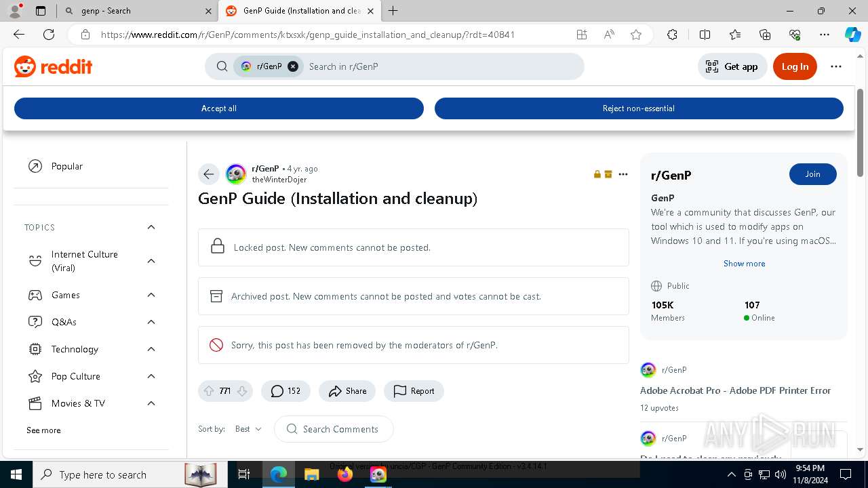
Task: Expand the Games topic
Action: (x=151, y=295)
